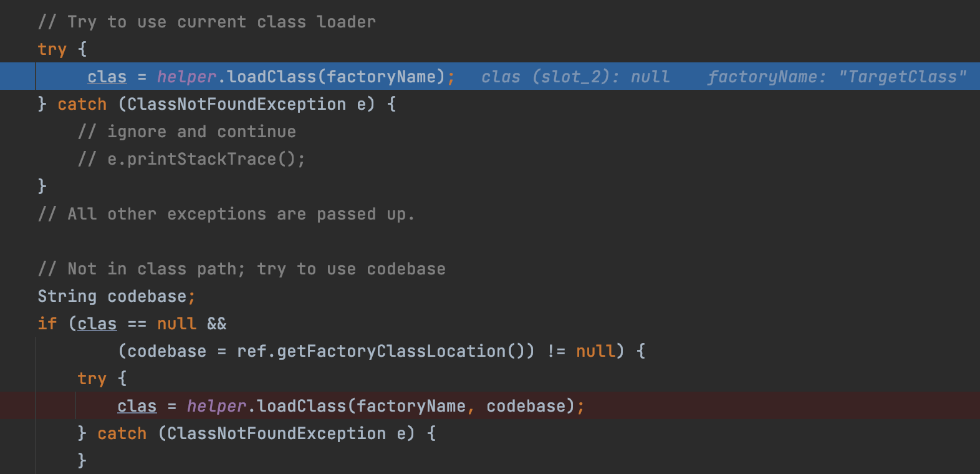Click the inline hint factoryName: "TargetClass"
Screen dimensions: 980x474
click(837, 77)
